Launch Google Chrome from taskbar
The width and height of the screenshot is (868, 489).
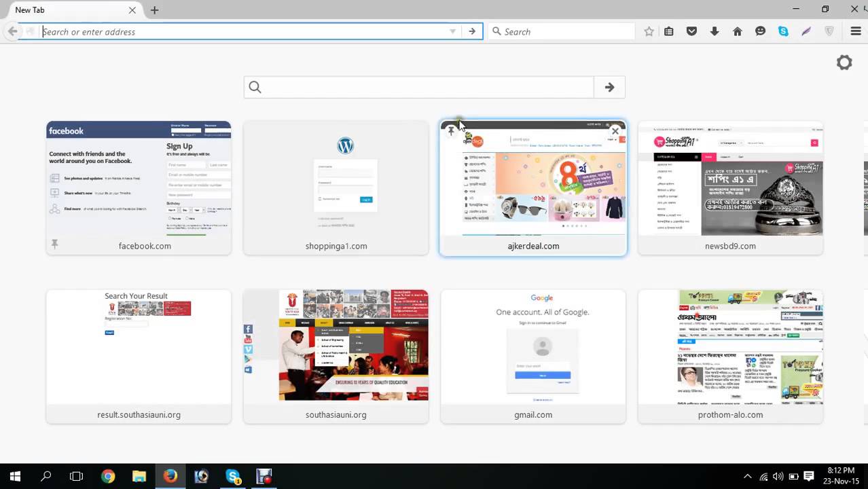click(x=108, y=476)
